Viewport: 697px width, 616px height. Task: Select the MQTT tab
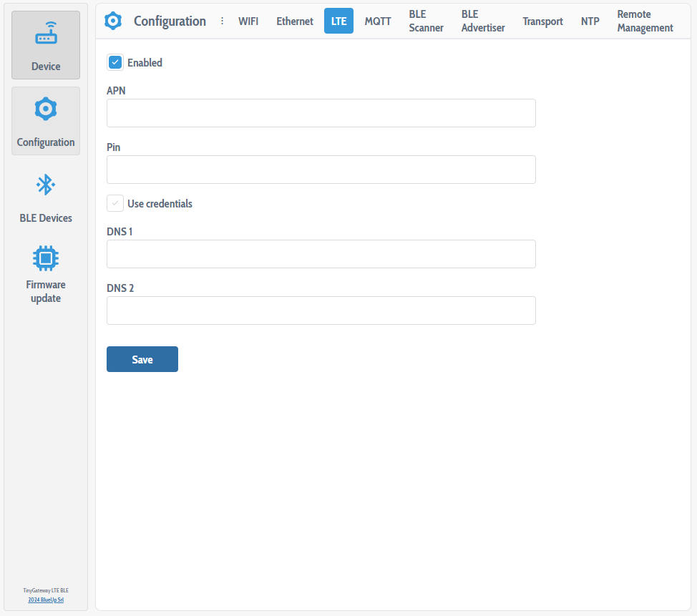point(378,21)
